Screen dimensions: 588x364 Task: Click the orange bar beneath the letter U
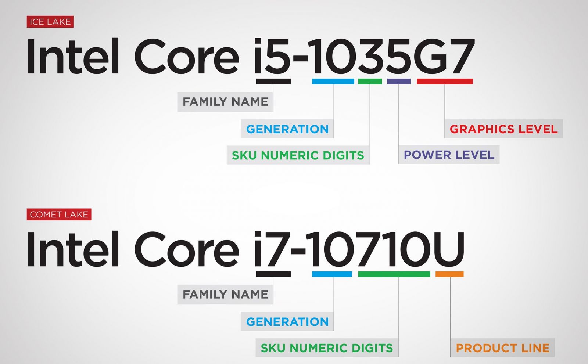coord(449,274)
